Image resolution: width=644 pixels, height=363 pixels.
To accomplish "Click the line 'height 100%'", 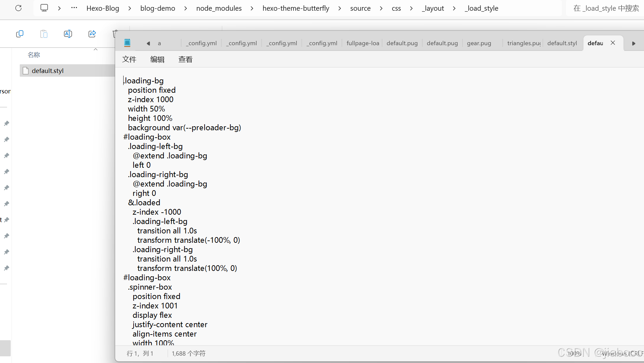I will click(150, 118).
